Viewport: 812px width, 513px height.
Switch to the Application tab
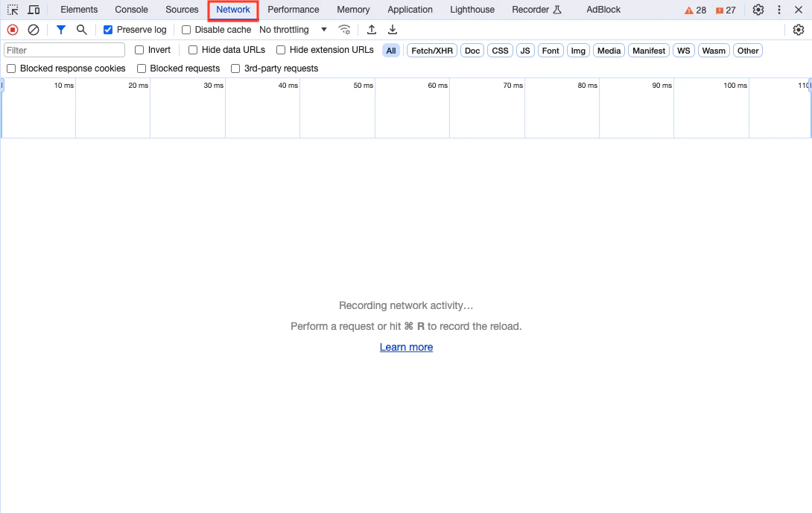pos(410,10)
